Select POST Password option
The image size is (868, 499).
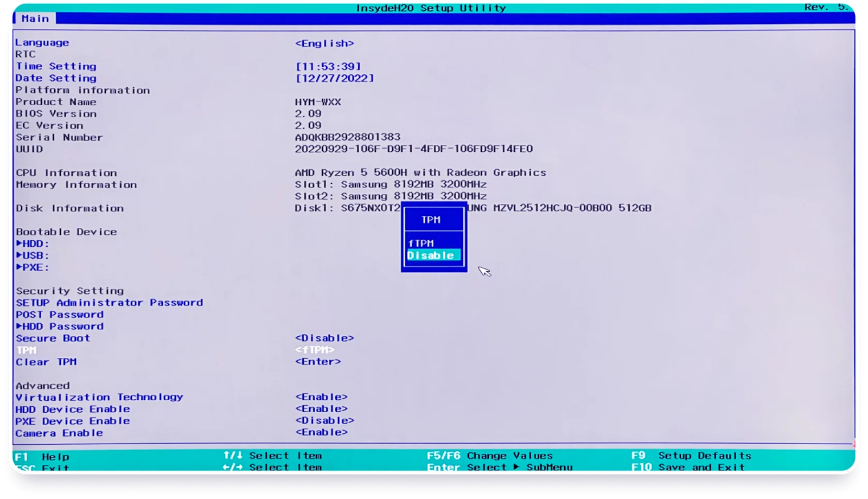(60, 315)
